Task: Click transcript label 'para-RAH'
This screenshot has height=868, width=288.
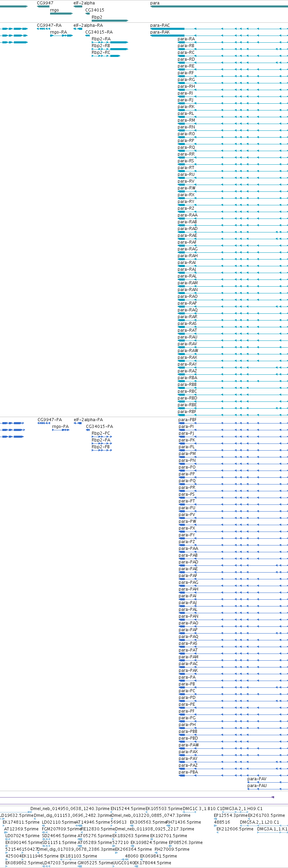Action: (x=188, y=256)
